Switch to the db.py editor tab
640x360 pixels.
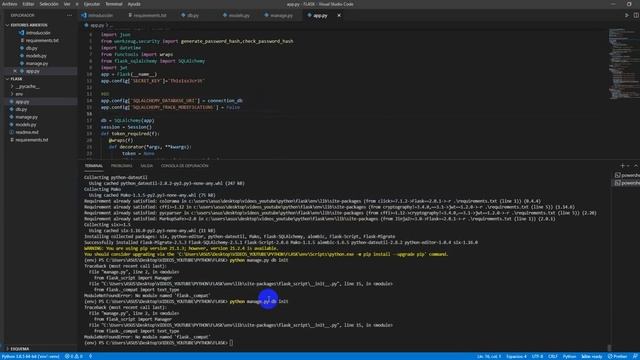(191, 16)
